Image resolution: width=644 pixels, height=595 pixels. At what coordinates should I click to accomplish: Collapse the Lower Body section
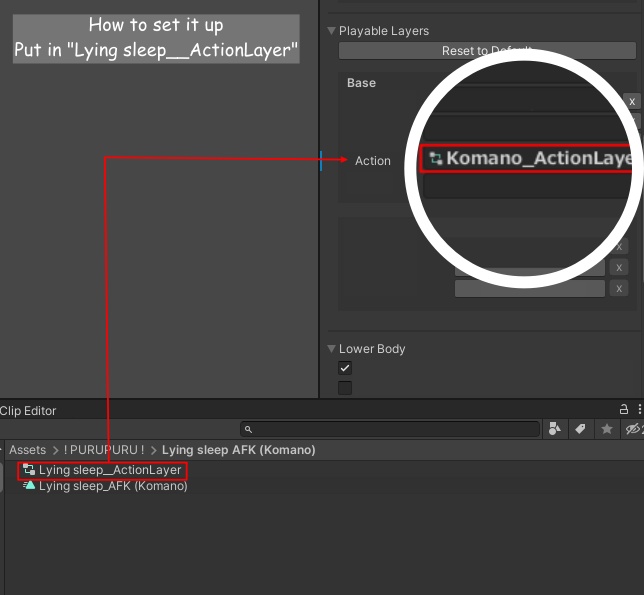pyautogui.click(x=331, y=349)
